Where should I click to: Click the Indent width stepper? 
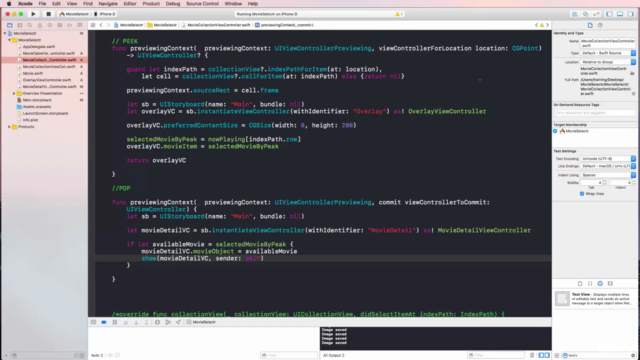[x=633, y=182]
